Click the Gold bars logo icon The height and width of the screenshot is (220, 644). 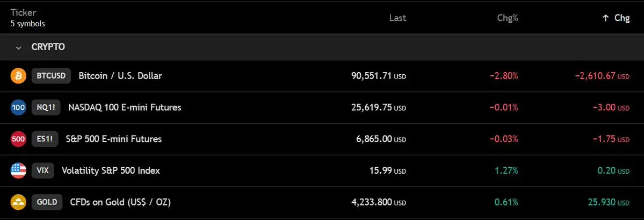point(18,203)
